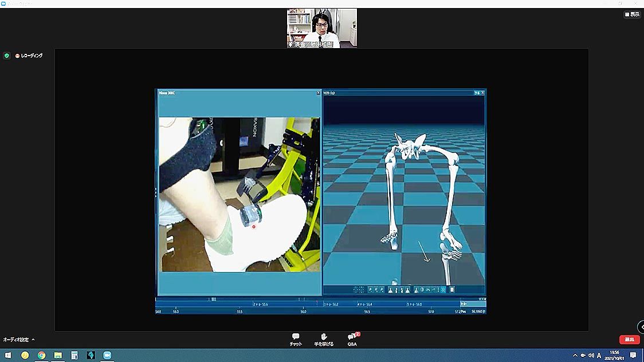Click the 56.0 mark on the shared timeline
This screenshot has width=644, height=362.
(x=303, y=312)
